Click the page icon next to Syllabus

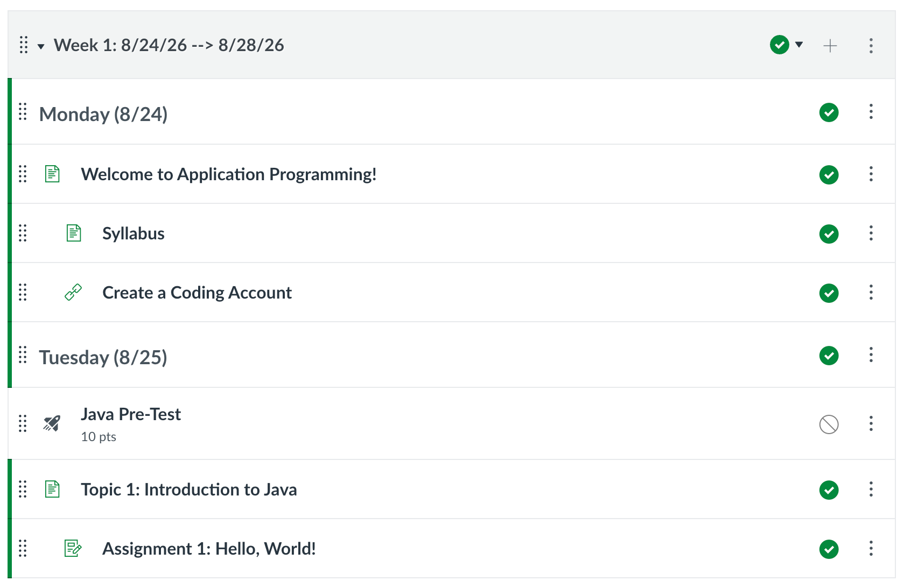pos(74,233)
